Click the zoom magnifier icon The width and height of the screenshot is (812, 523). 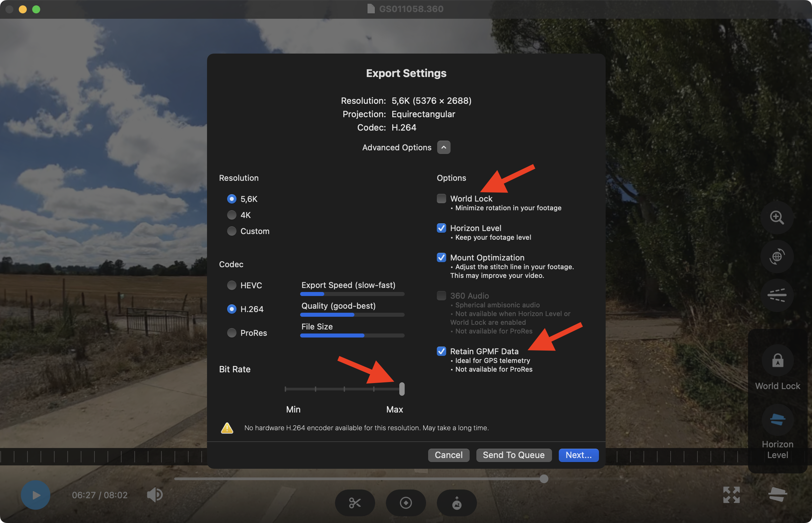click(x=777, y=217)
